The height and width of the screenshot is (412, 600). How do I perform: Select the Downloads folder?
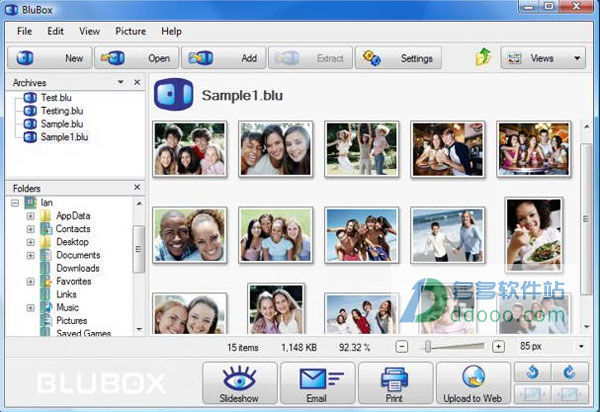point(78,268)
